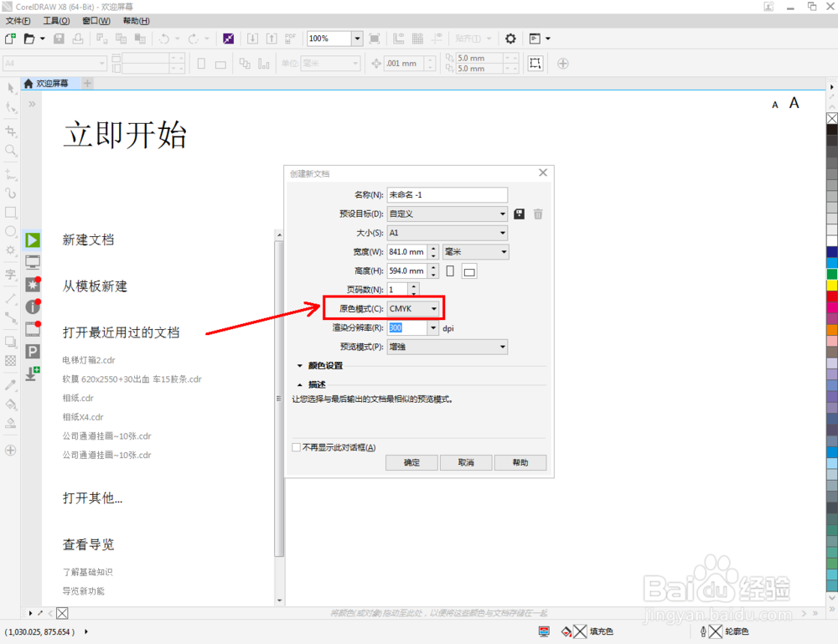
Task: Click the P icon in welcome sidebar
Action: click(33, 352)
